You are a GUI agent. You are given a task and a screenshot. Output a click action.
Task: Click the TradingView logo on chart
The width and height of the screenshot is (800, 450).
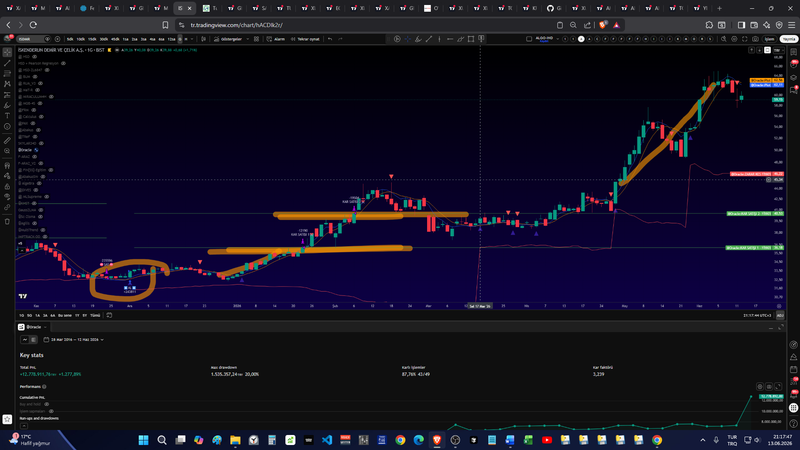(x=23, y=296)
